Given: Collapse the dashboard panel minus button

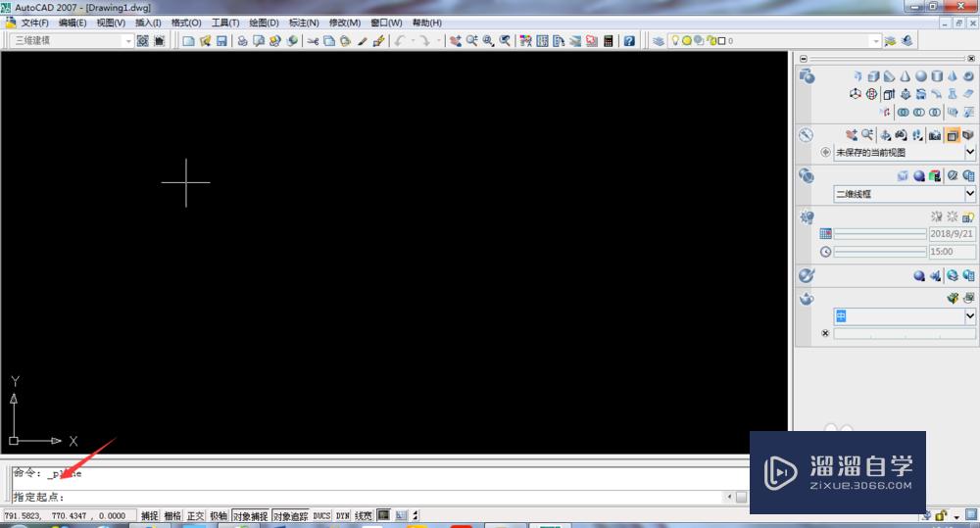Looking at the screenshot, I should point(804,59).
